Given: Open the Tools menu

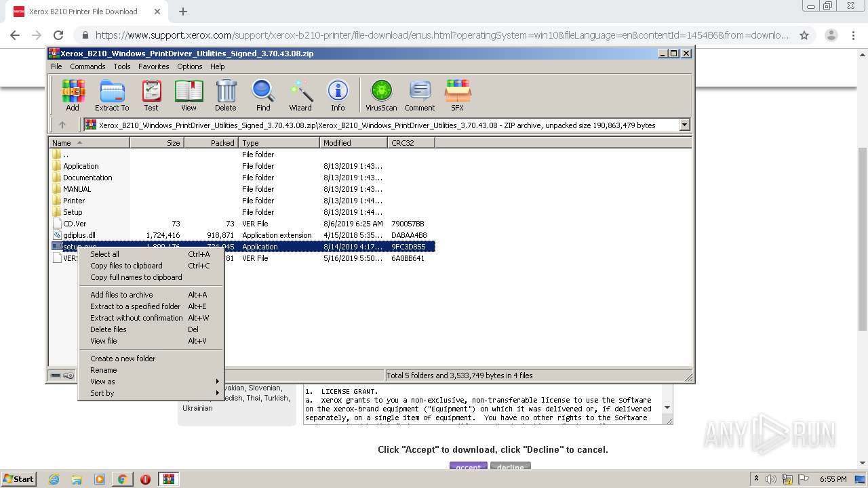Looking at the screenshot, I should [122, 66].
